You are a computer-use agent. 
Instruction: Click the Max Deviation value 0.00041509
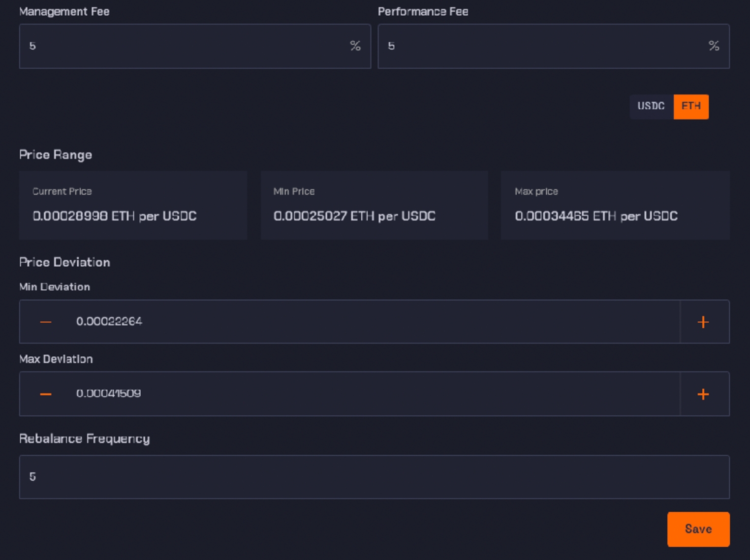[109, 394]
